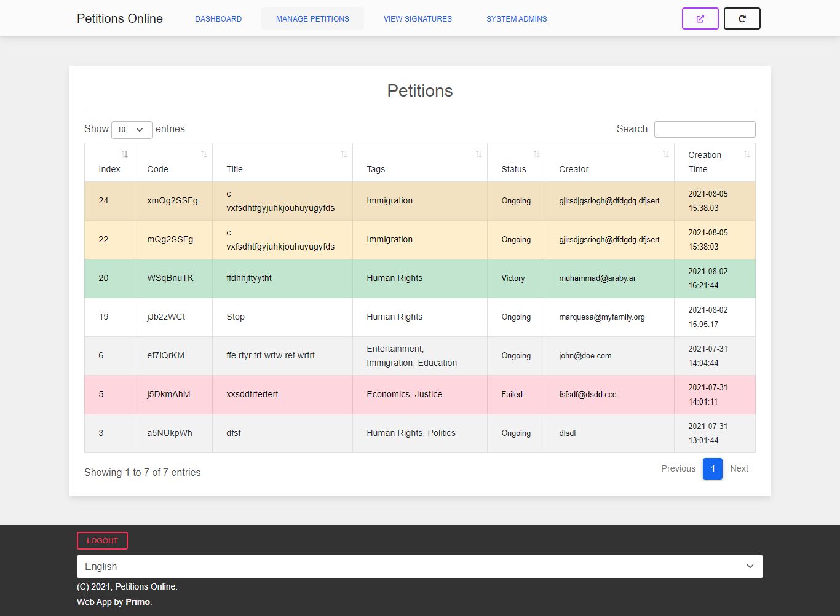Click the refresh icon button
Image resolution: width=840 pixels, height=616 pixels.
(x=742, y=18)
